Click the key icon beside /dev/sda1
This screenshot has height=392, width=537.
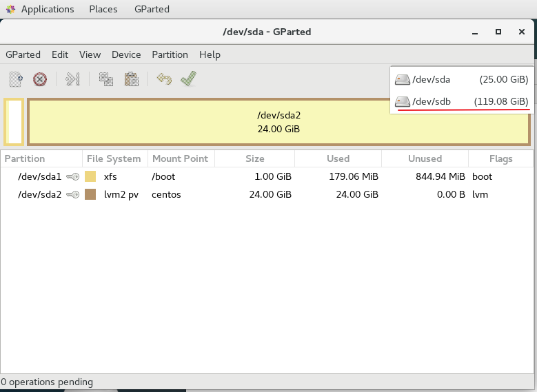(72, 176)
